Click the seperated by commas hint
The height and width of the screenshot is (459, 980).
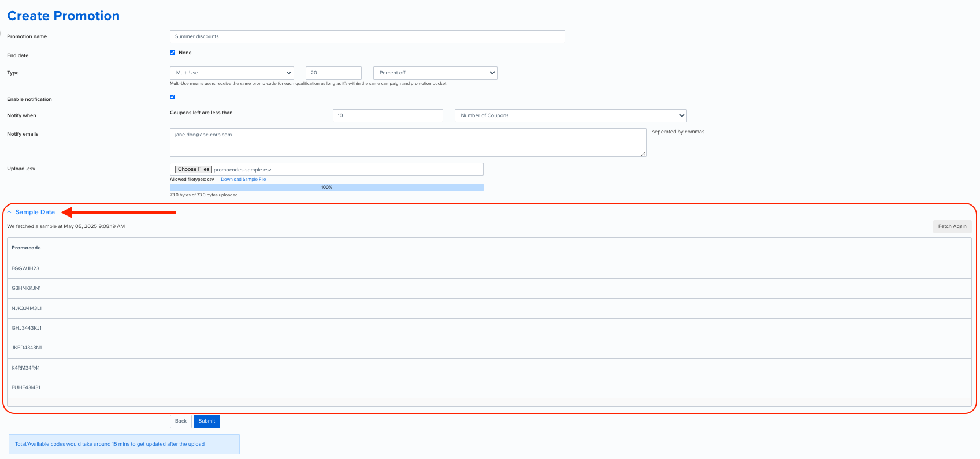click(x=678, y=132)
